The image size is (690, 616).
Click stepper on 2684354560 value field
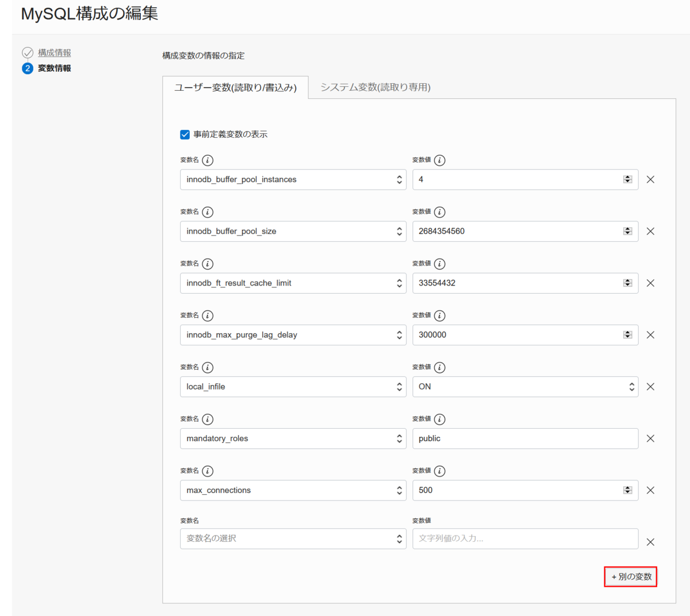tap(627, 231)
